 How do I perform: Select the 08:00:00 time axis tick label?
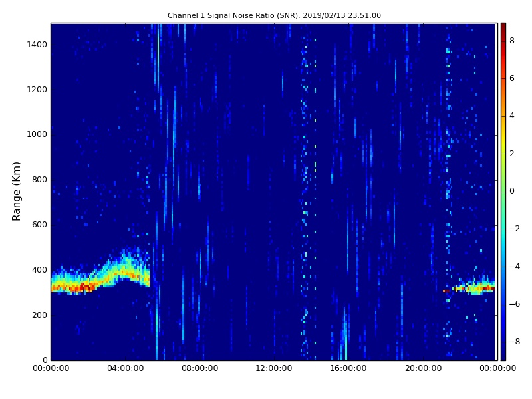tap(200, 368)
